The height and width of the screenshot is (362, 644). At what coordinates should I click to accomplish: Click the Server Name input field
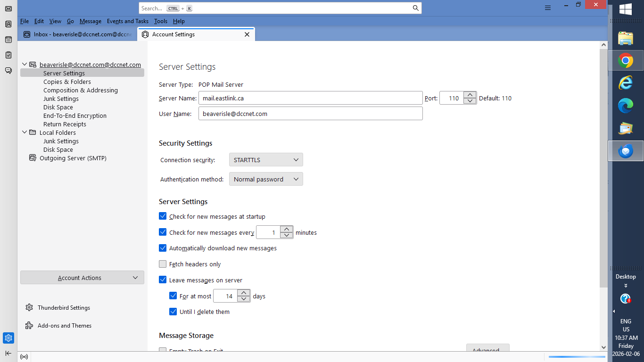click(311, 98)
